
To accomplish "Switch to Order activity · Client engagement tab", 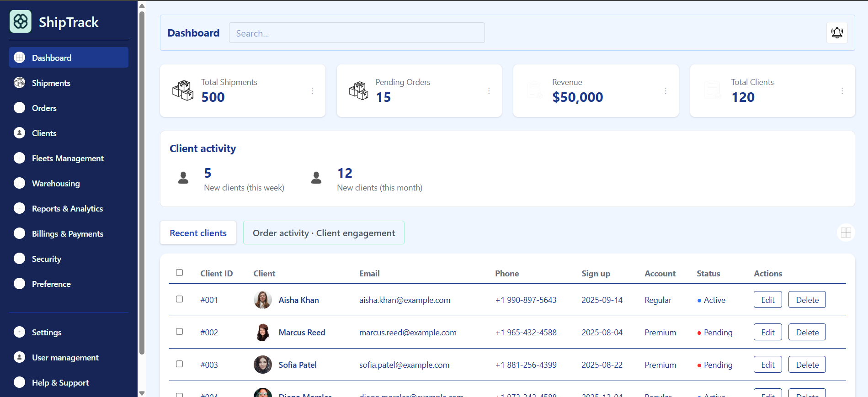I will coord(324,233).
